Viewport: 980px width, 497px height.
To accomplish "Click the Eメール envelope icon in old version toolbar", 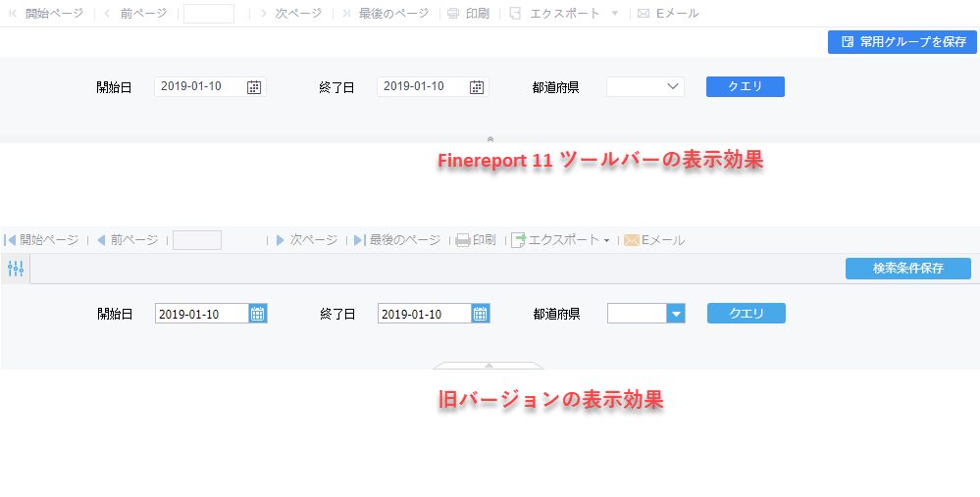I will click(631, 240).
